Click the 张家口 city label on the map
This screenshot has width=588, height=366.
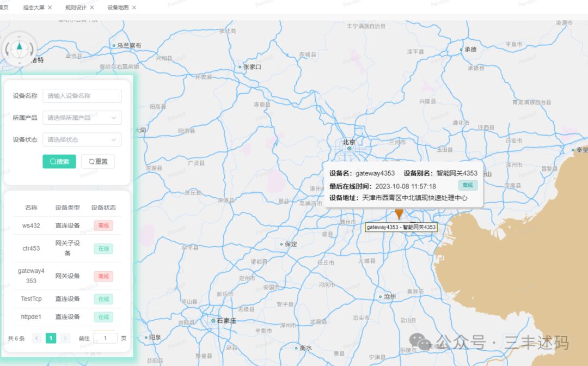[x=252, y=67]
